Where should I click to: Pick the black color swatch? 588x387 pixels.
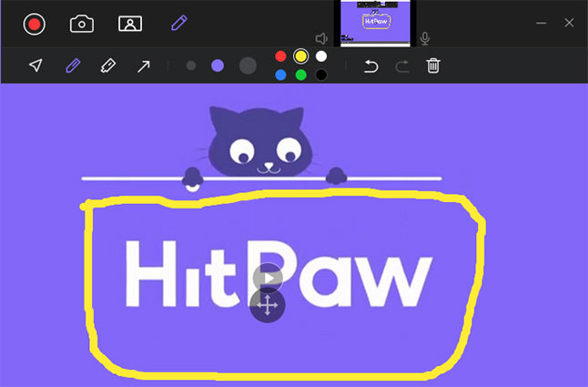pyautogui.click(x=321, y=75)
